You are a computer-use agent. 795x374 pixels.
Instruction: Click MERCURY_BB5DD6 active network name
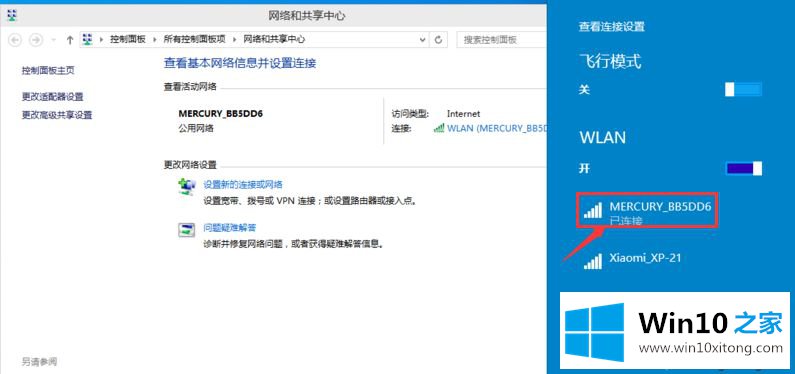221,114
